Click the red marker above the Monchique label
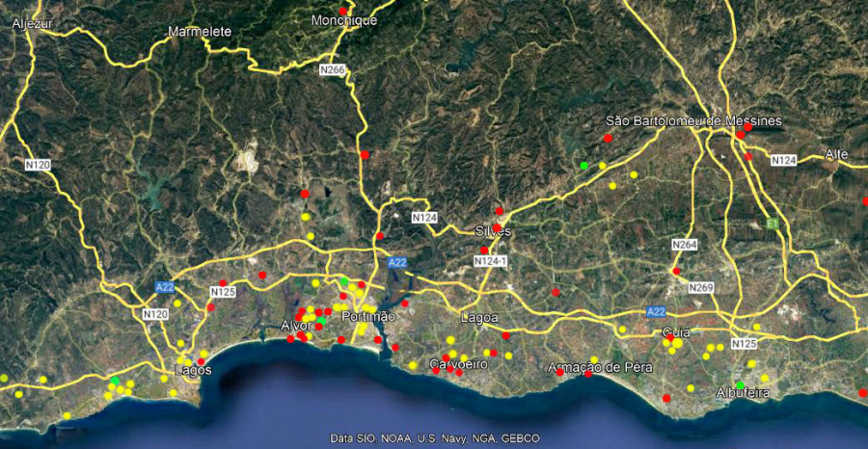Viewport: 868px width, 449px height. pyautogui.click(x=342, y=11)
